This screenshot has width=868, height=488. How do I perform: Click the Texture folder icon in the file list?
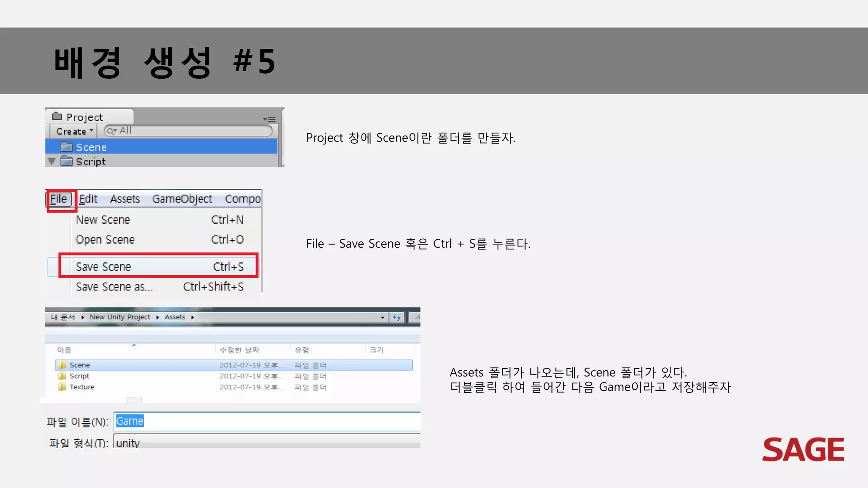pos(62,387)
